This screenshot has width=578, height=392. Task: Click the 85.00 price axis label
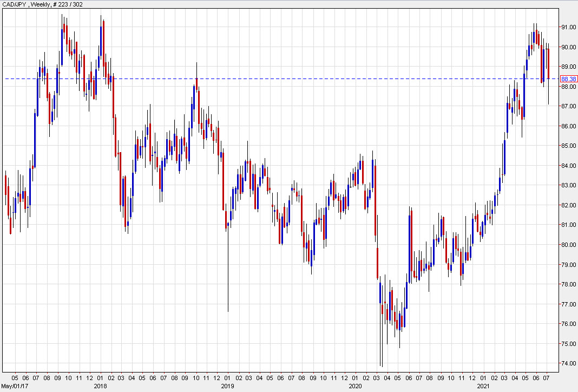[567, 146]
